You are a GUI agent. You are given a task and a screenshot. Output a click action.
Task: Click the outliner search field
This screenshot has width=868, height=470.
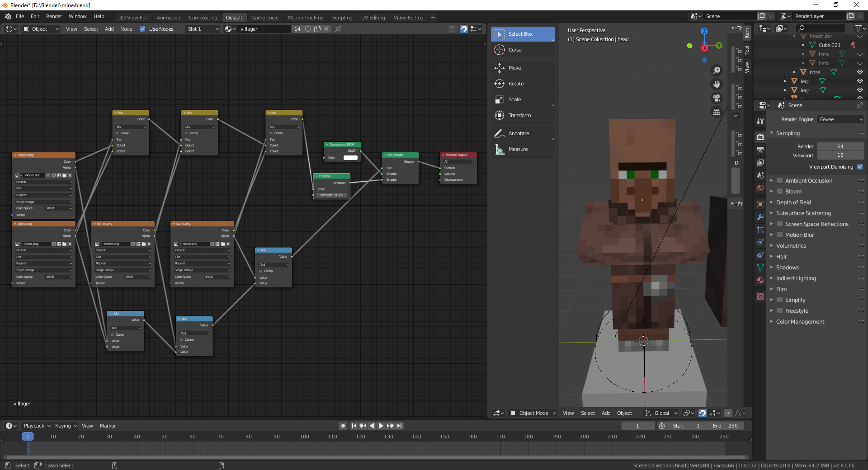[821, 28]
